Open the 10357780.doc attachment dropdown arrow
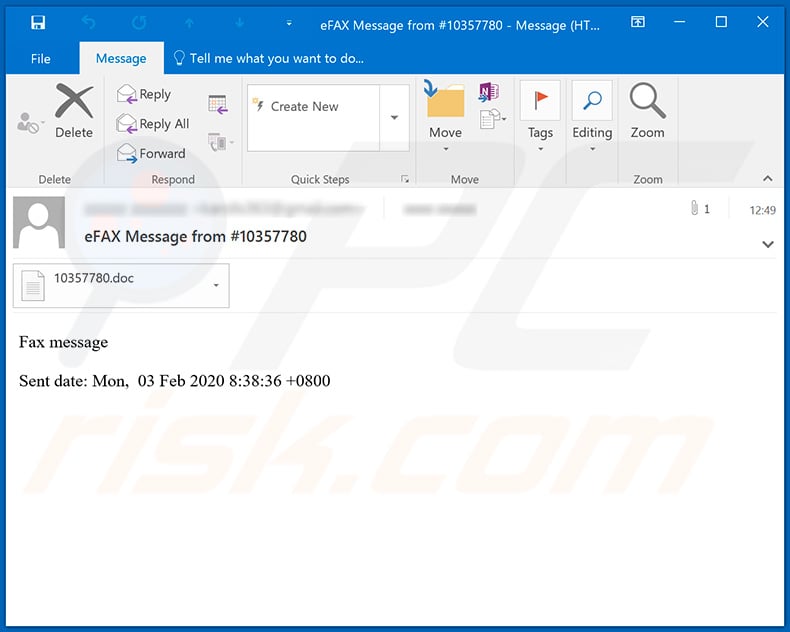790x632 pixels. 216,285
